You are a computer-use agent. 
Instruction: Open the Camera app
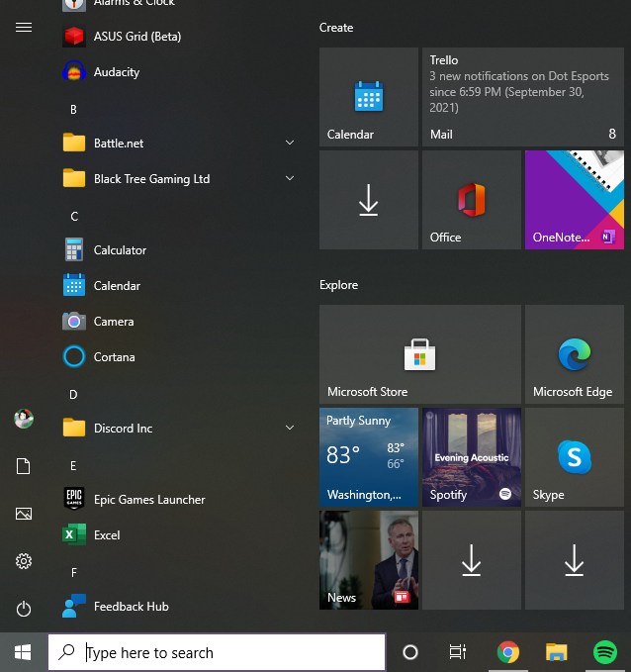tap(113, 322)
